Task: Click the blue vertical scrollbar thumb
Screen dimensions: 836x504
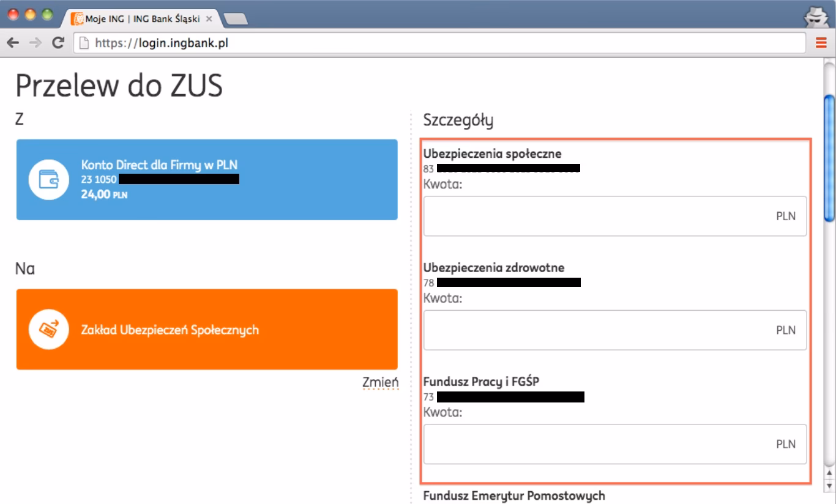Action: [829, 156]
